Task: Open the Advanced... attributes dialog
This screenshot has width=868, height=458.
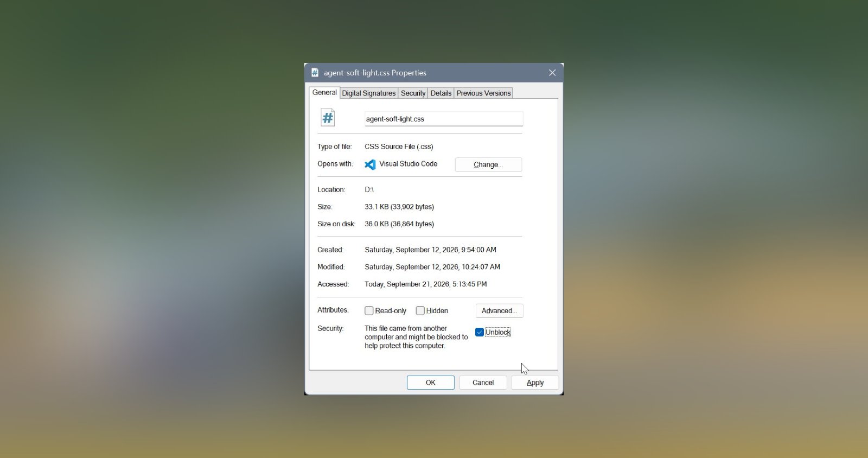Action: pos(499,311)
